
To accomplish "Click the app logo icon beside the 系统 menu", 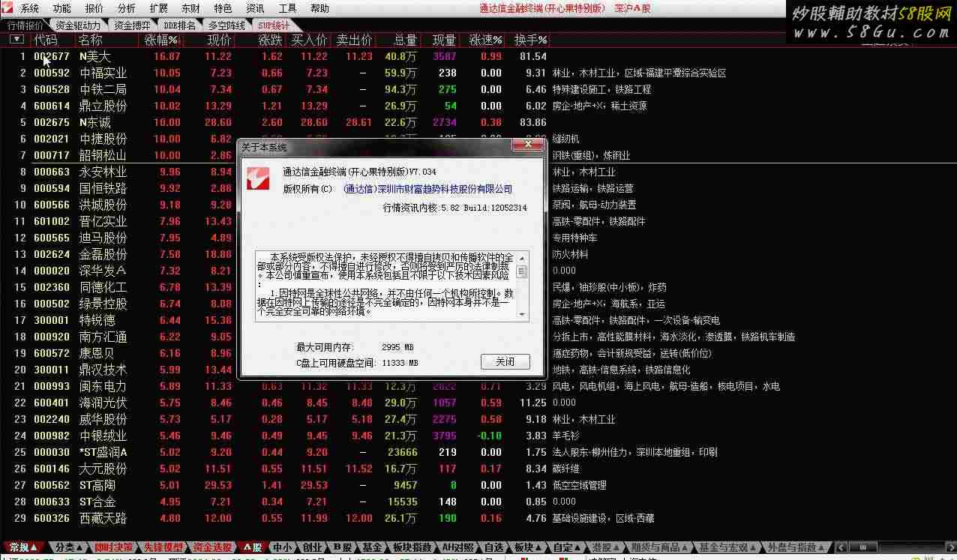I will [x=9, y=8].
